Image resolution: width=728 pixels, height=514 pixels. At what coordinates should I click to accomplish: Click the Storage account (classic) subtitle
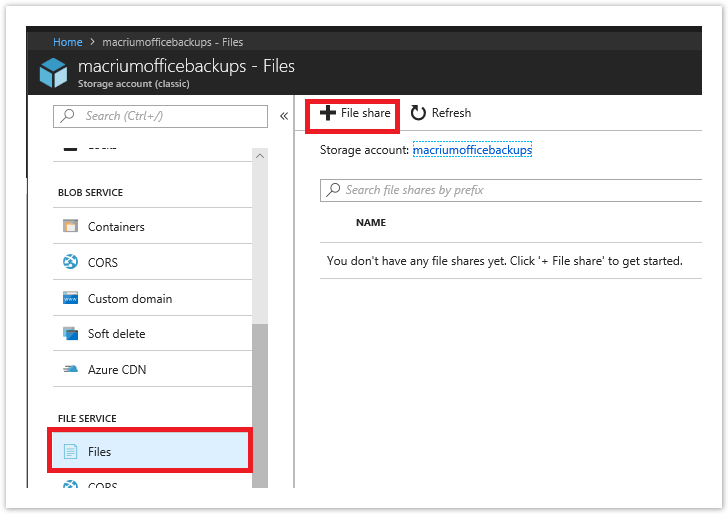pos(134,84)
